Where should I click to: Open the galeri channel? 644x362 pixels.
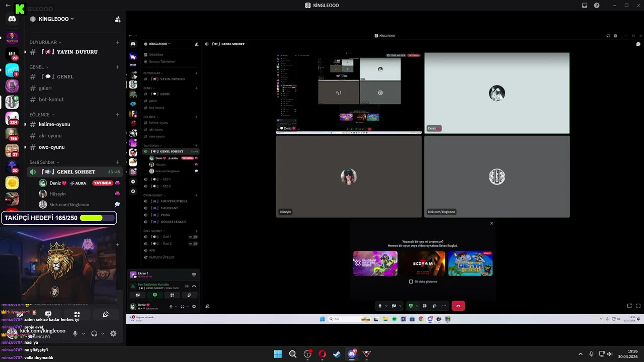click(74, 88)
